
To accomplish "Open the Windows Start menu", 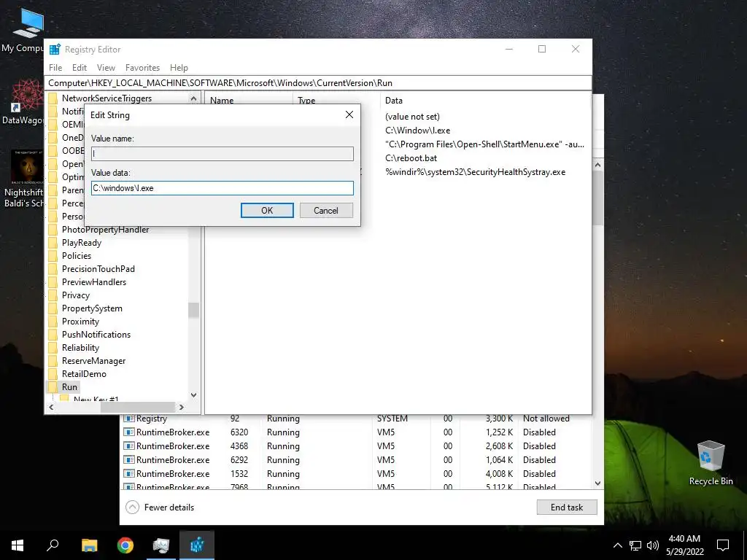I will click(18, 545).
